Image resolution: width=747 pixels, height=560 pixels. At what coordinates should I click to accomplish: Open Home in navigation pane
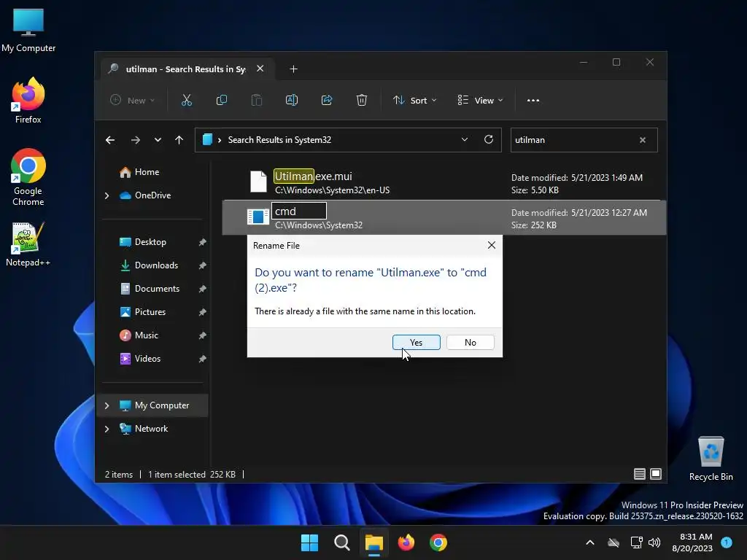pos(139,172)
